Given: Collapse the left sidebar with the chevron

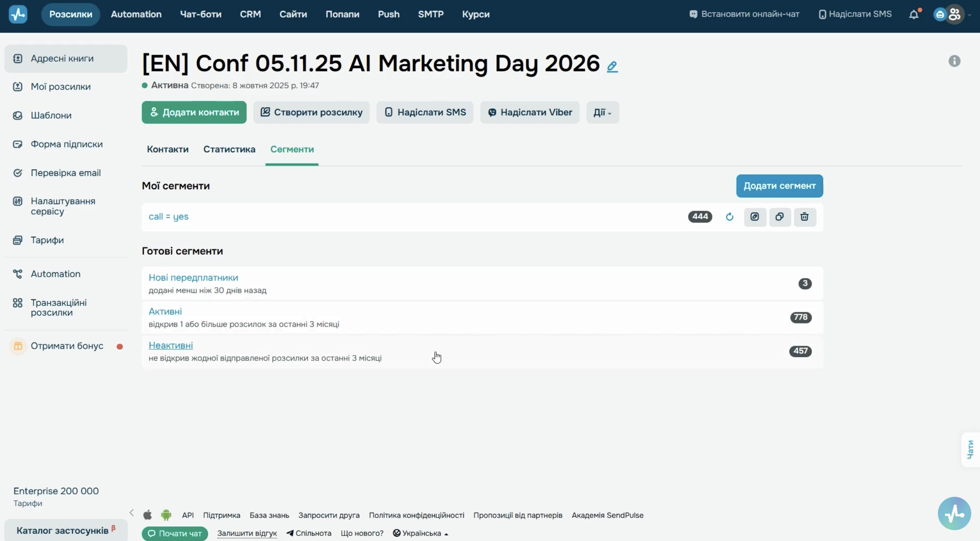Looking at the screenshot, I should [x=132, y=513].
